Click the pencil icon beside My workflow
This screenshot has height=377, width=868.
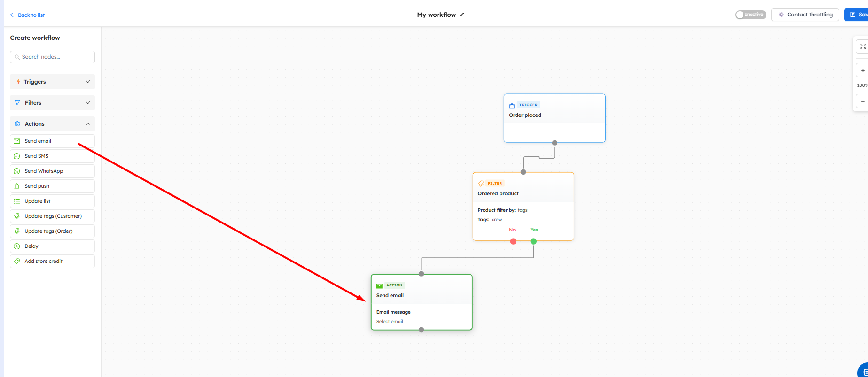tap(462, 15)
